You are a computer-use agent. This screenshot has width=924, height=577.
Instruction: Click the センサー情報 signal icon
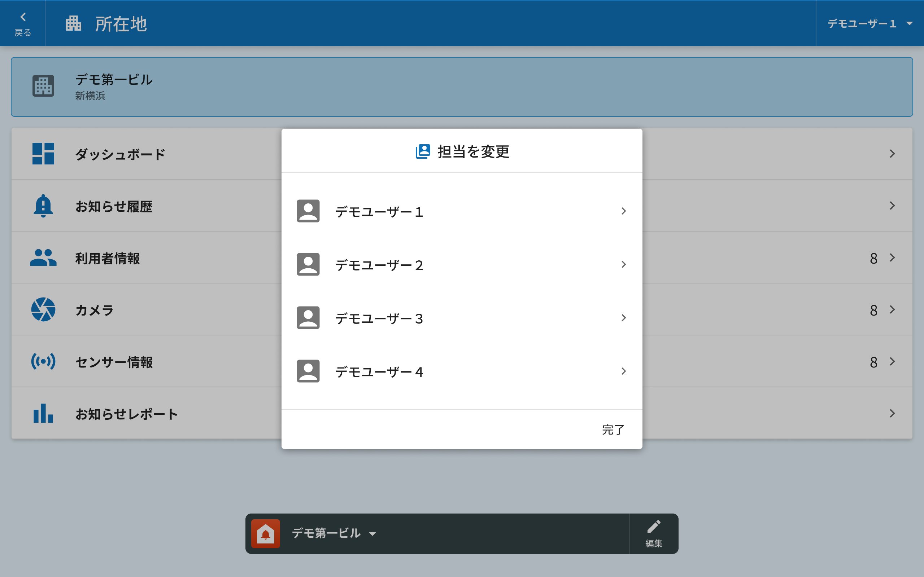(43, 361)
